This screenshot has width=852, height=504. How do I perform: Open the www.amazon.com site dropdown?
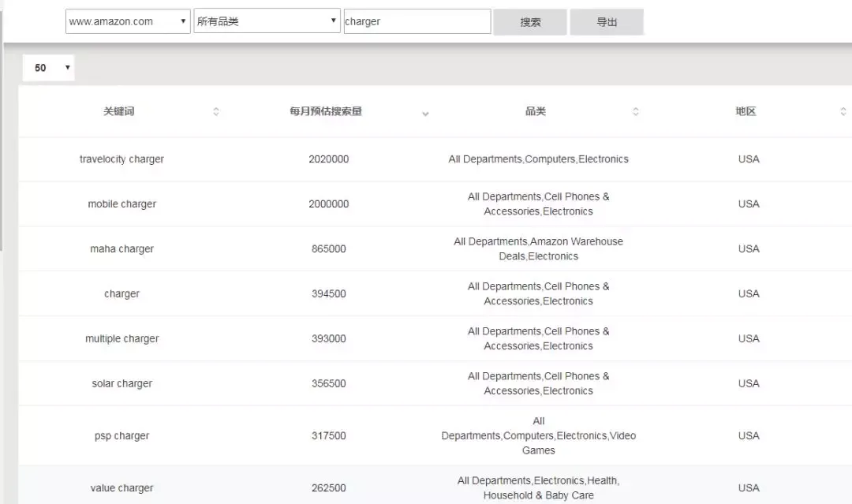click(128, 21)
